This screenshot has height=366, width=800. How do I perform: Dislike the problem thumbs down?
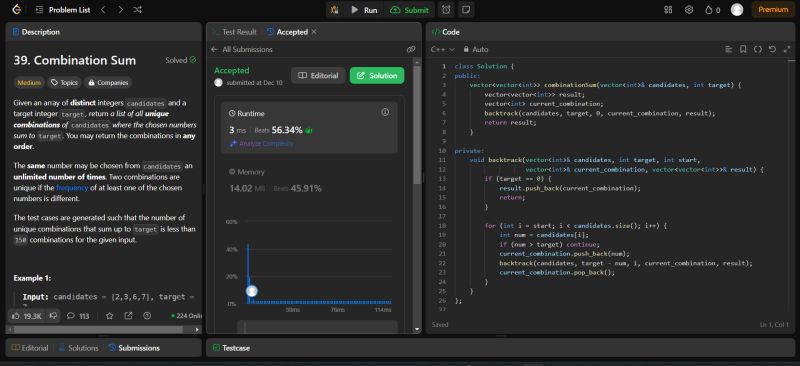(53, 316)
